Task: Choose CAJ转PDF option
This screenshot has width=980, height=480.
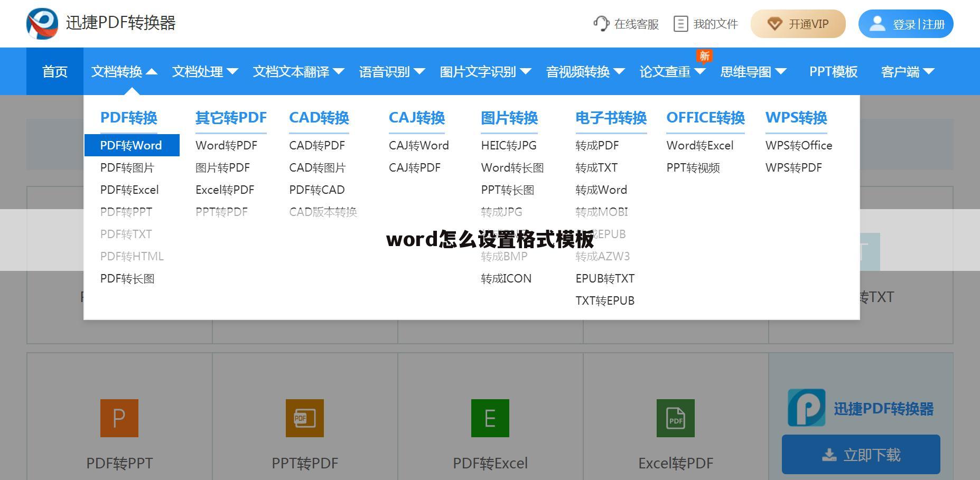Action: tap(415, 167)
